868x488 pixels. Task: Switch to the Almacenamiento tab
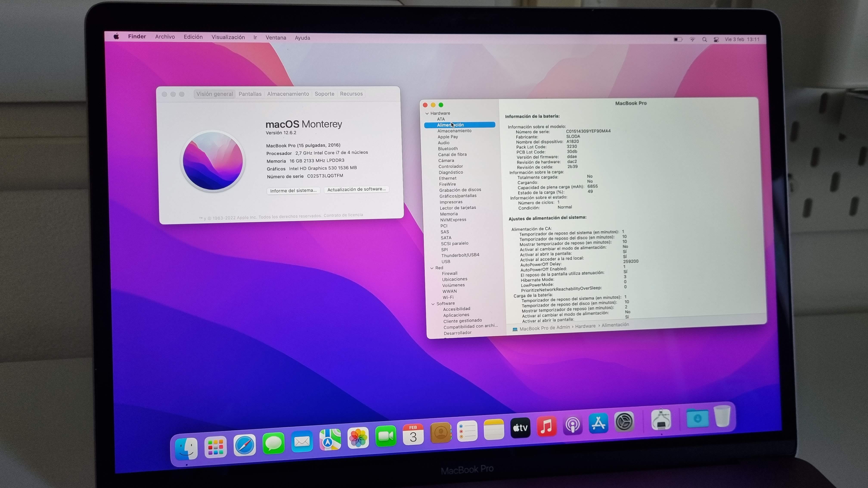click(288, 94)
